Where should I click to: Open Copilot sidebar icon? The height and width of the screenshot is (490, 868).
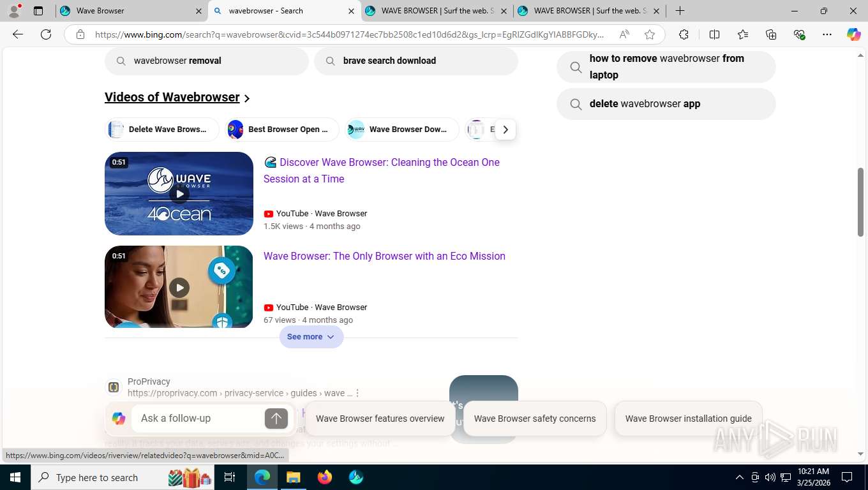pyautogui.click(x=854, y=34)
